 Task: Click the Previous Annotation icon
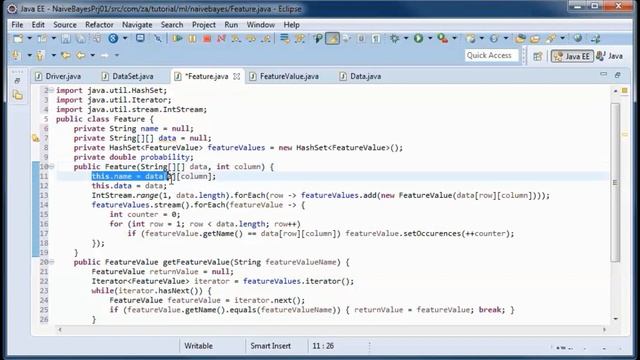point(40,56)
